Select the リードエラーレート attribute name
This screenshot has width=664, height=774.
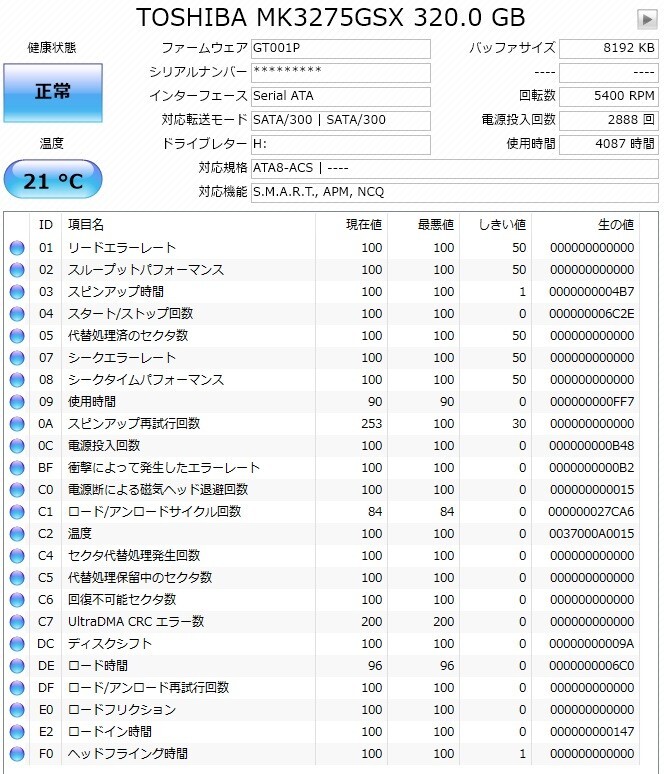pos(122,248)
